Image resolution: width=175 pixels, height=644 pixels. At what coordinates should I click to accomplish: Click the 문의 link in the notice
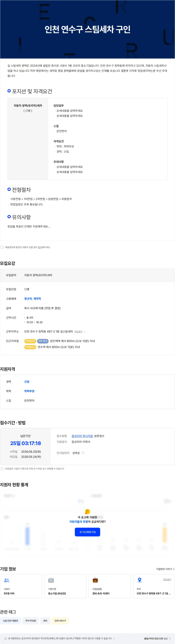point(40,247)
